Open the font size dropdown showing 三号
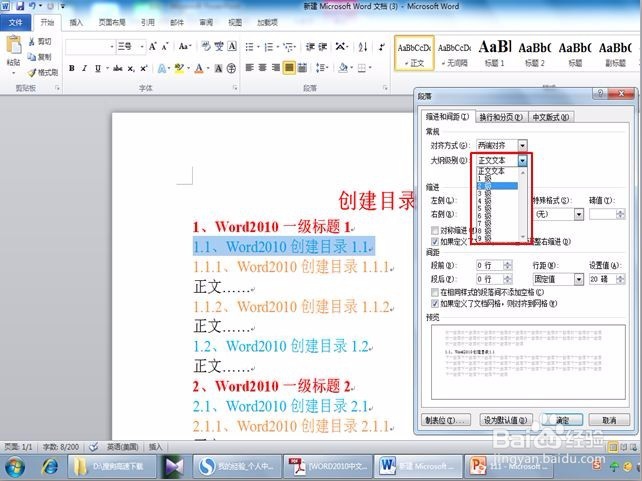 click(x=142, y=47)
